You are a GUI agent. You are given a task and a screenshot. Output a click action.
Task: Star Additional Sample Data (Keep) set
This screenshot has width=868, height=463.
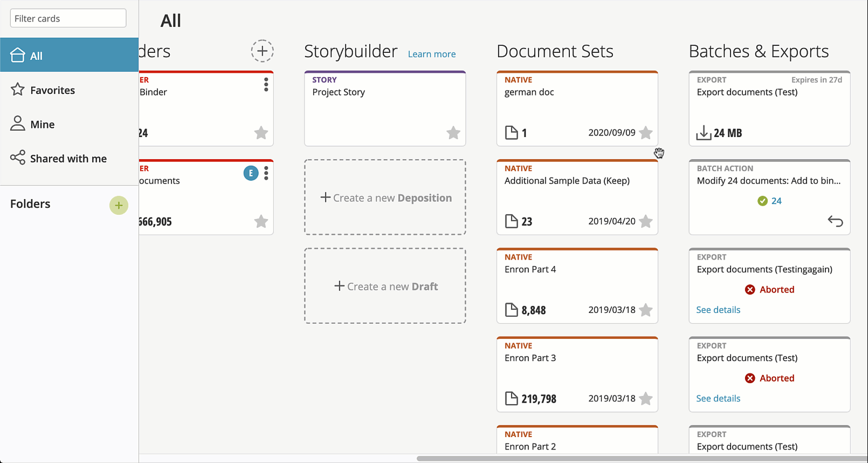tap(645, 221)
